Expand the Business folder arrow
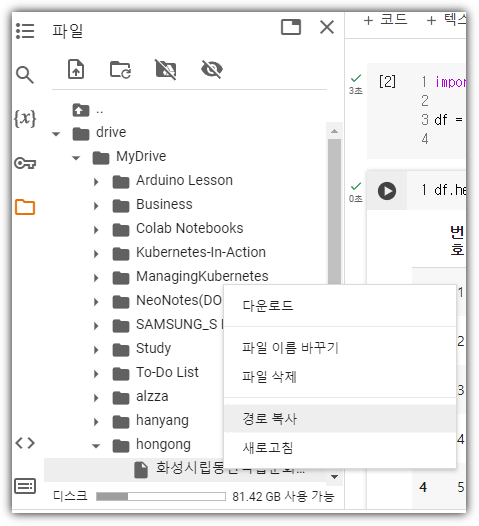The image size is (479, 526). (96, 206)
